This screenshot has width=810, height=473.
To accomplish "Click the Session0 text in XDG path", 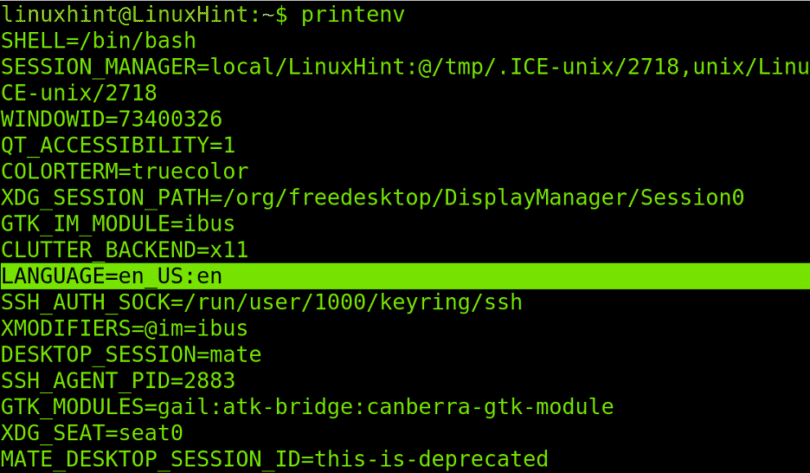I will pyautogui.click(x=692, y=198).
